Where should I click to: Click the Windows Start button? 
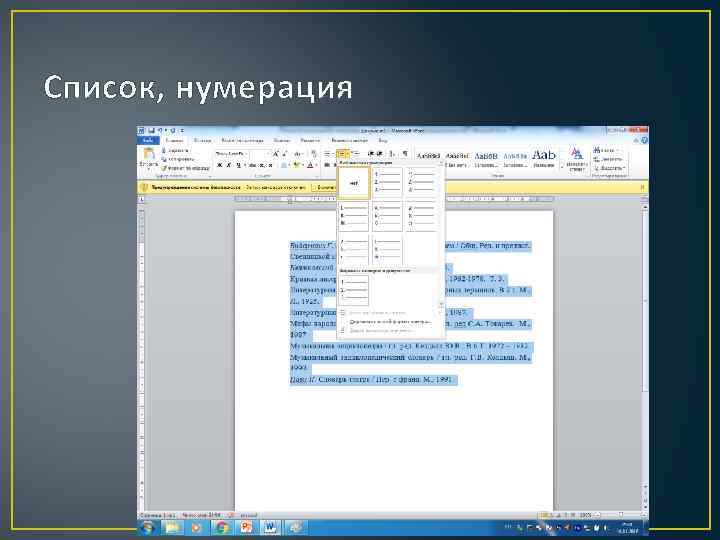[x=147, y=528]
